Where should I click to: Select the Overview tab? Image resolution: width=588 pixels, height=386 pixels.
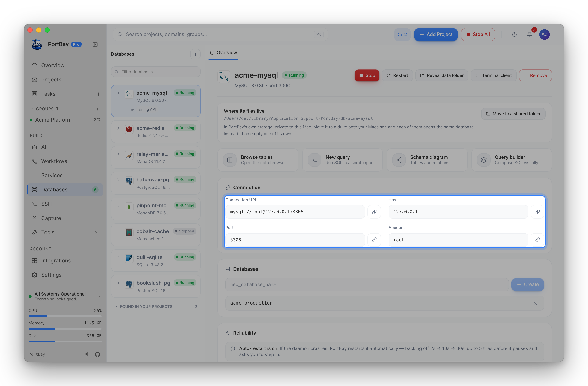click(x=223, y=52)
